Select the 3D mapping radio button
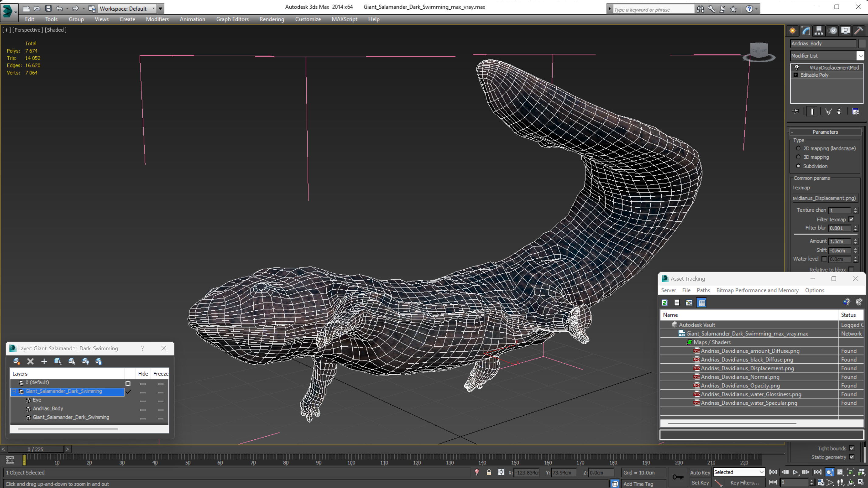868x488 pixels. 798,157
